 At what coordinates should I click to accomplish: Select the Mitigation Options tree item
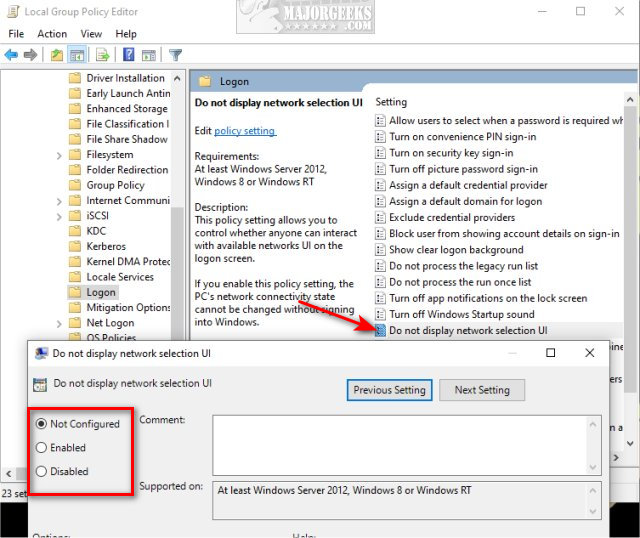coord(128,307)
